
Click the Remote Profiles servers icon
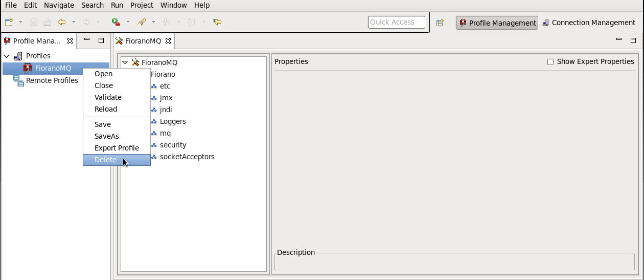click(18, 80)
